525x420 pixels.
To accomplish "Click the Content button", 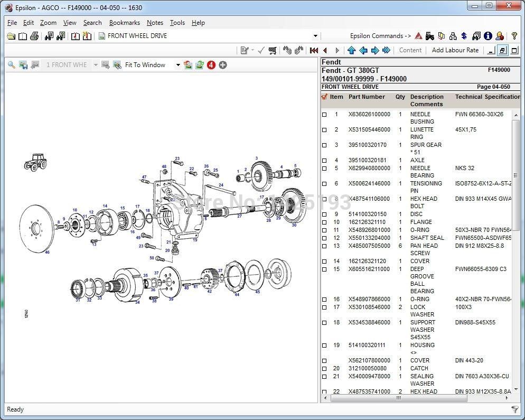I will 410,50.
